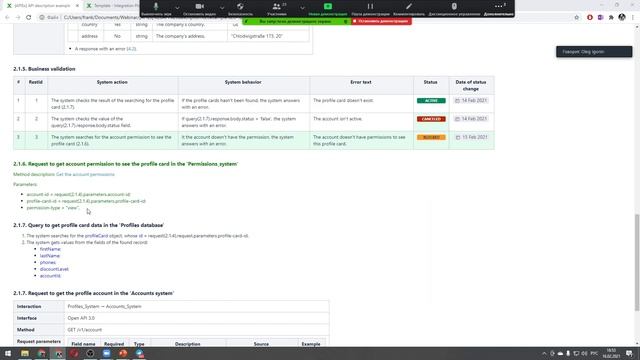The image size is (640, 360).
Task: Open File Explorer from the taskbar
Action: [25, 353]
